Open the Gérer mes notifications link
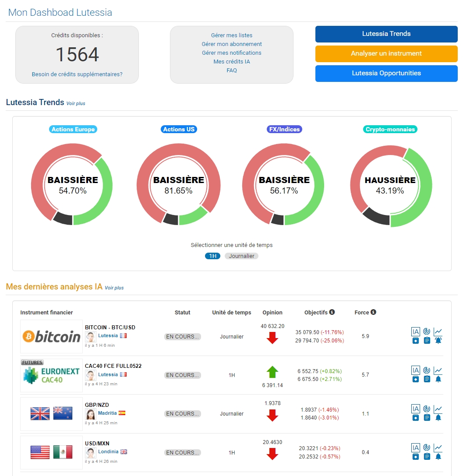Viewport: 463px width, 476px height. point(232,53)
